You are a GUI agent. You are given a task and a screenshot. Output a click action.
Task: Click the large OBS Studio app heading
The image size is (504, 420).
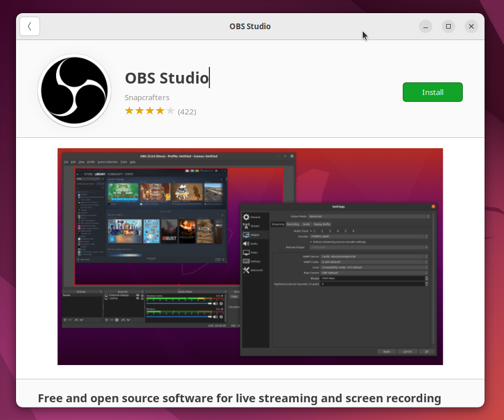point(167,78)
